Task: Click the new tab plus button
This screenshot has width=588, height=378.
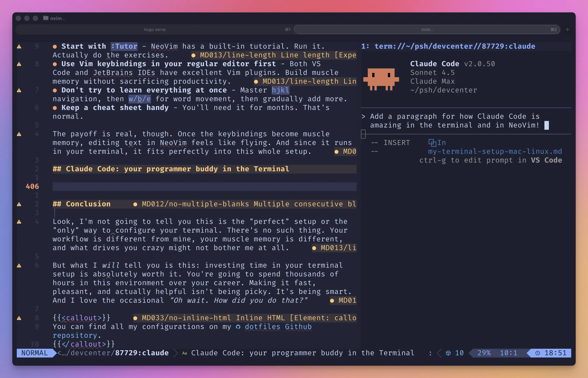Action: tap(567, 29)
